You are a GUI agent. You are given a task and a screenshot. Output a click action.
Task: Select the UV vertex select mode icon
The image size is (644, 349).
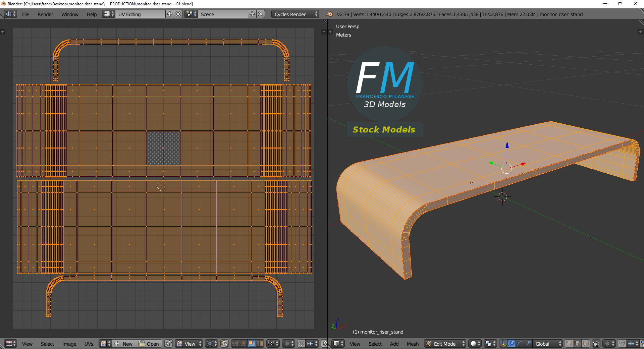click(235, 344)
